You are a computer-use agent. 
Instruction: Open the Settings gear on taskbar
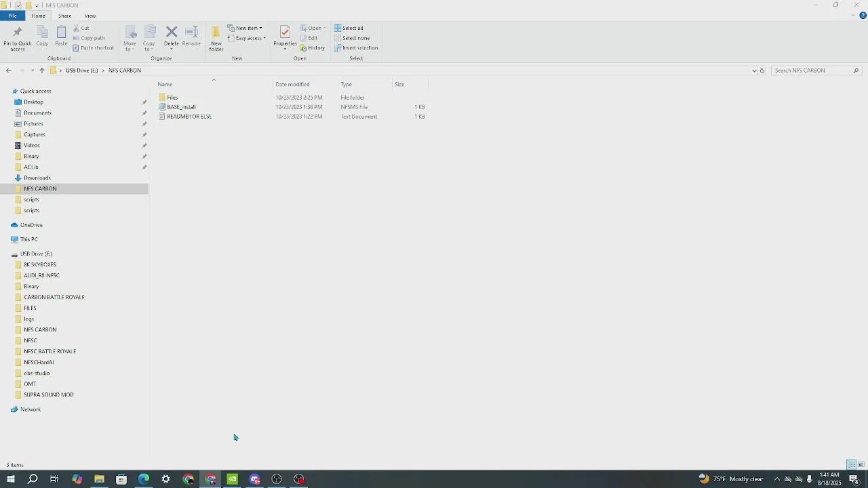coord(166,479)
